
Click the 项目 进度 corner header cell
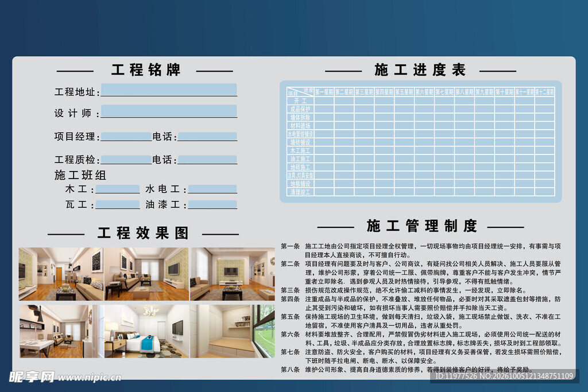pyautogui.click(x=300, y=92)
